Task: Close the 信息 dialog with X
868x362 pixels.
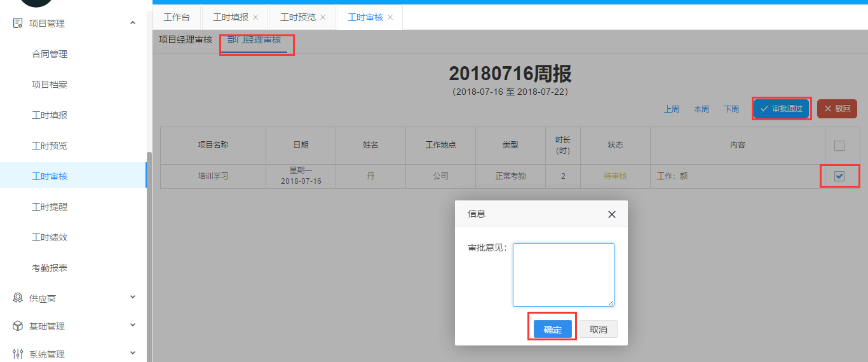Action: [611, 214]
